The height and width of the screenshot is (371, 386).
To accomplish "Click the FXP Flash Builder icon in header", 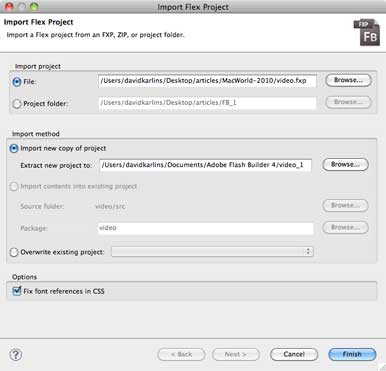I will point(366,32).
